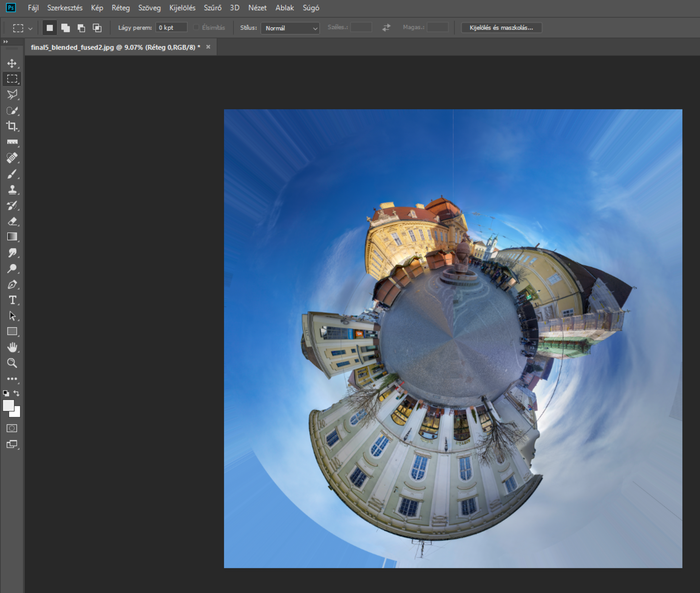This screenshot has width=700, height=593.
Task: Toggle Quick Mask mode
Action: click(x=12, y=428)
